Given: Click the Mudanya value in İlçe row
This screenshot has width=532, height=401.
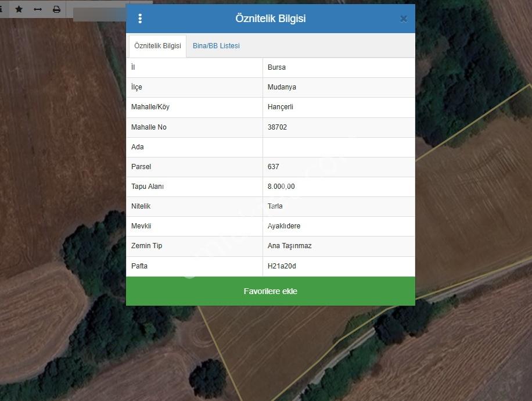Looking at the screenshot, I should coord(282,87).
